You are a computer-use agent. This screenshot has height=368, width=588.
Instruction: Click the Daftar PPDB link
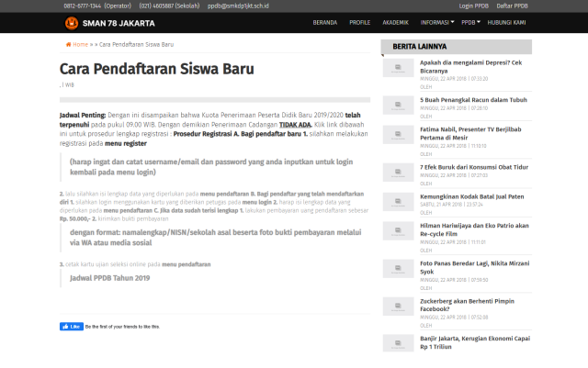coord(512,5)
